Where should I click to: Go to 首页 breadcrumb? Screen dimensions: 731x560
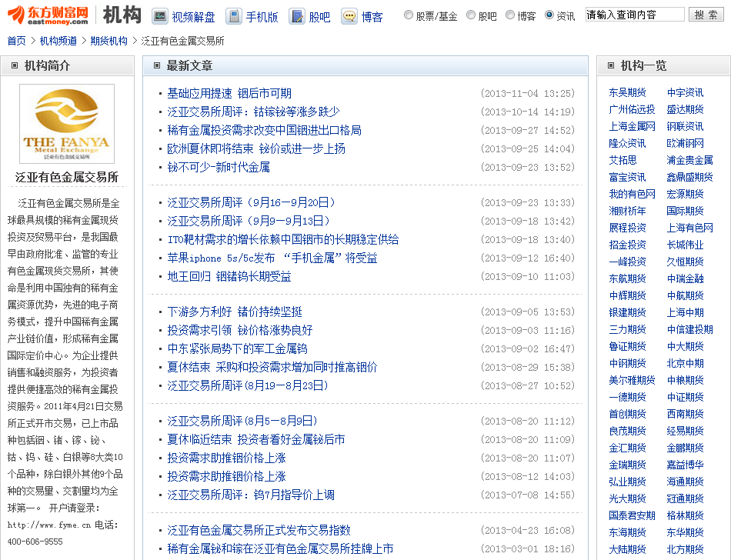17,41
